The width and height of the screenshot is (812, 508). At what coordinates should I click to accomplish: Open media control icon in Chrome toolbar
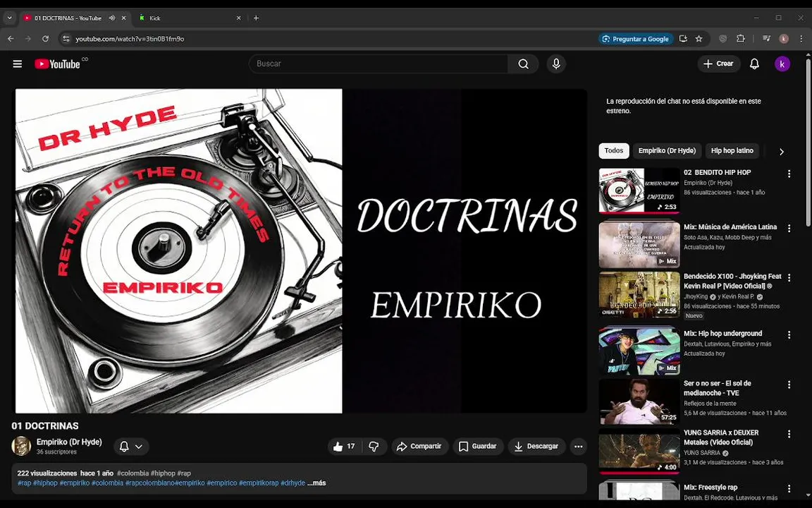coord(766,39)
